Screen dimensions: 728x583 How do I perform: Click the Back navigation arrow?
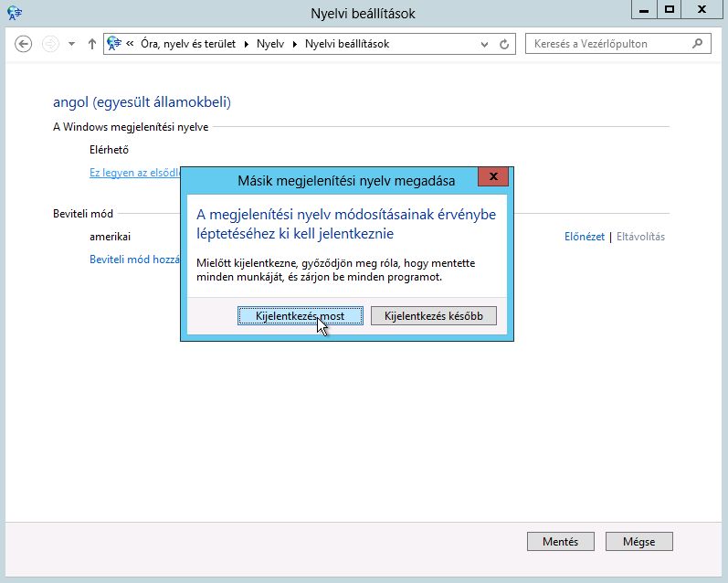[x=25, y=44]
